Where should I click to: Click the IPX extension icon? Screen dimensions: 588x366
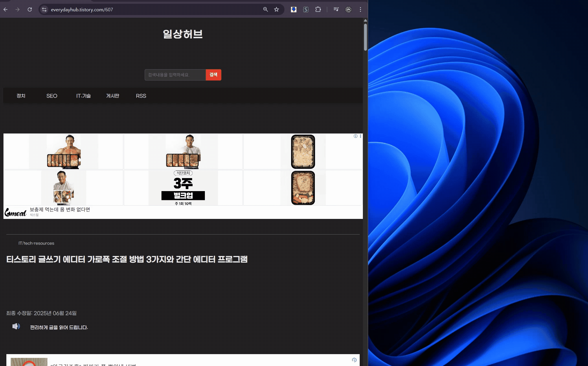click(348, 10)
